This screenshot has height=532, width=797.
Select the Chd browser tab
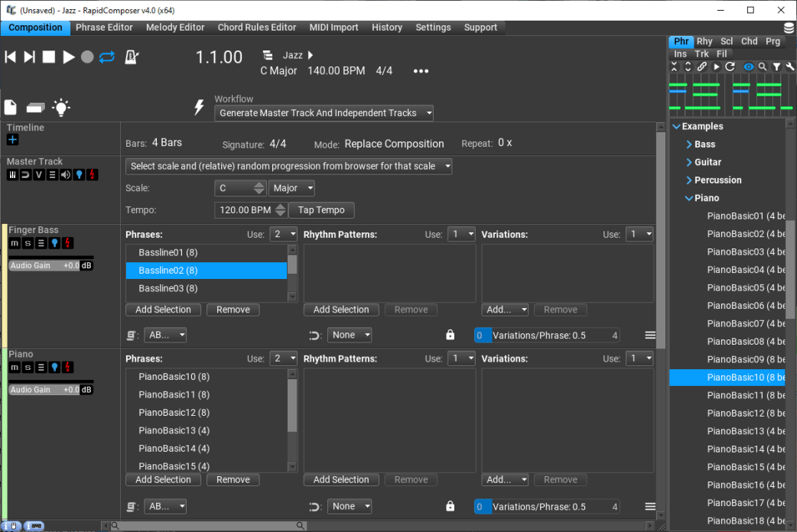click(750, 41)
